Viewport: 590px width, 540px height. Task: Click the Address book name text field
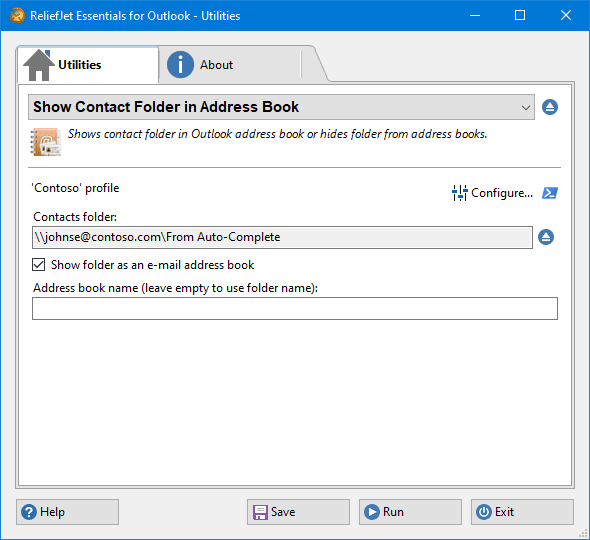point(295,309)
